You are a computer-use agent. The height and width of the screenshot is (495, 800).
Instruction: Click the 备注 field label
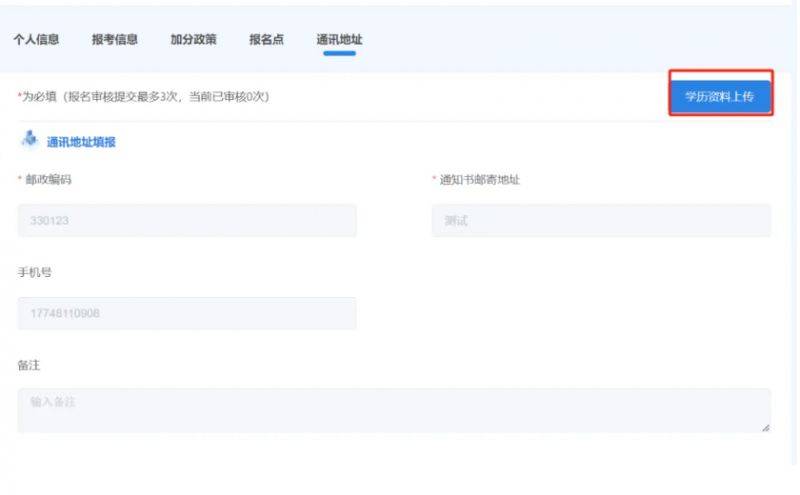(28, 365)
